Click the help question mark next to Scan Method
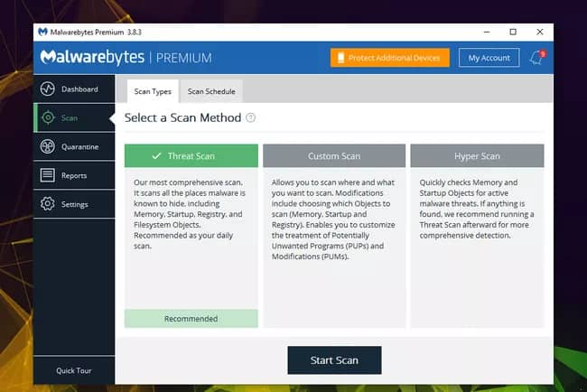The height and width of the screenshot is (392, 587). click(251, 118)
